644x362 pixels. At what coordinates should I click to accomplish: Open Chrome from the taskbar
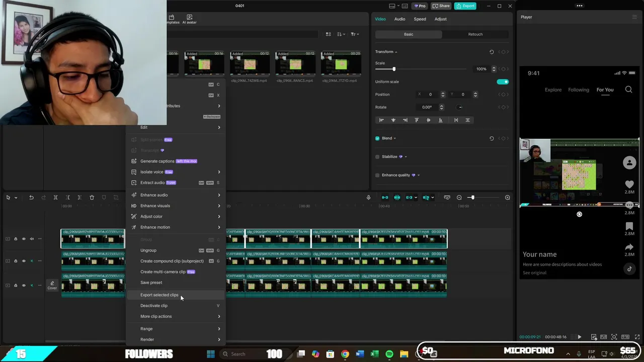(345, 354)
